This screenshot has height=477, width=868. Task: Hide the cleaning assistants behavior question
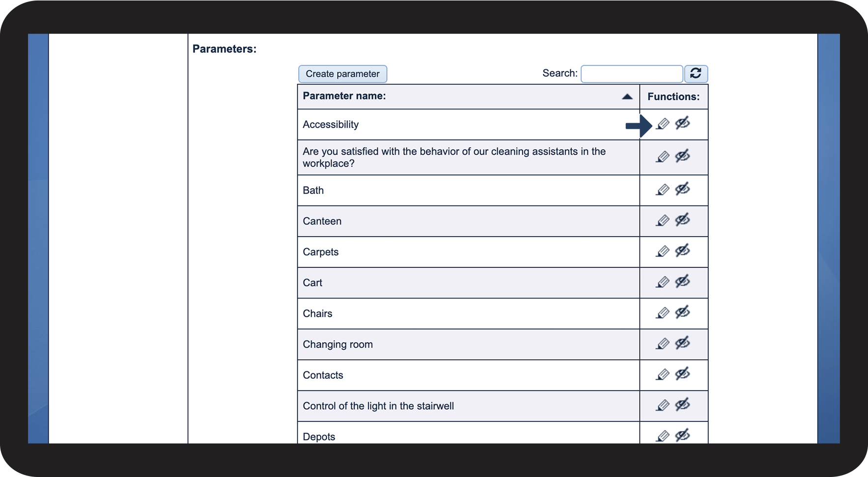(682, 157)
